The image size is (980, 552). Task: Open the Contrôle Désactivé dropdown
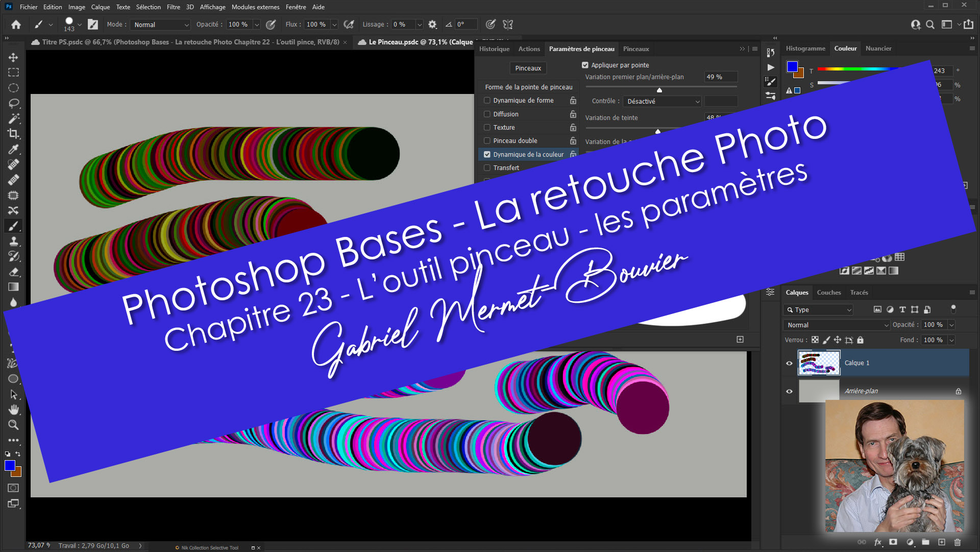pyautogui.click(x=663, y=102)
